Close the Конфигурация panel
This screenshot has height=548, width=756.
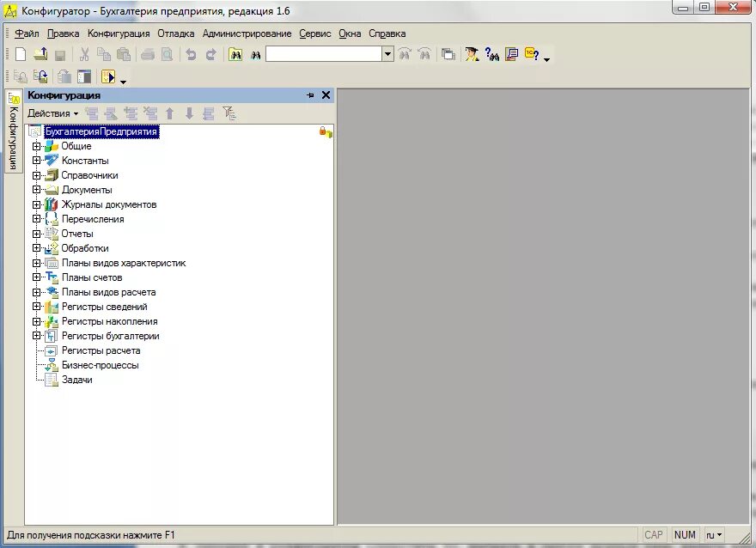(326, 95)
